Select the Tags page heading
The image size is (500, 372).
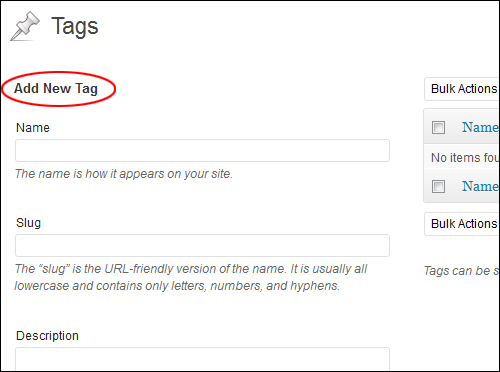tap(75, 27)
